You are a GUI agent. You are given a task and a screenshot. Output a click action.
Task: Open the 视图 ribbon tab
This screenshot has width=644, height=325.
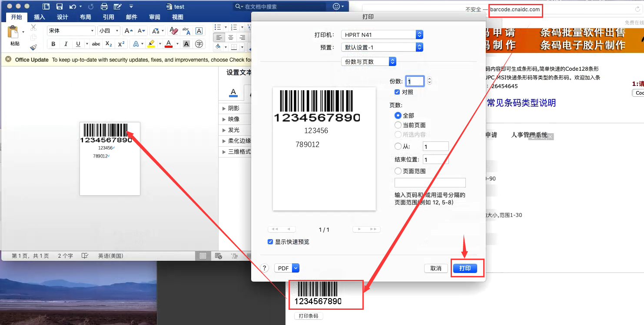point(178,17)
